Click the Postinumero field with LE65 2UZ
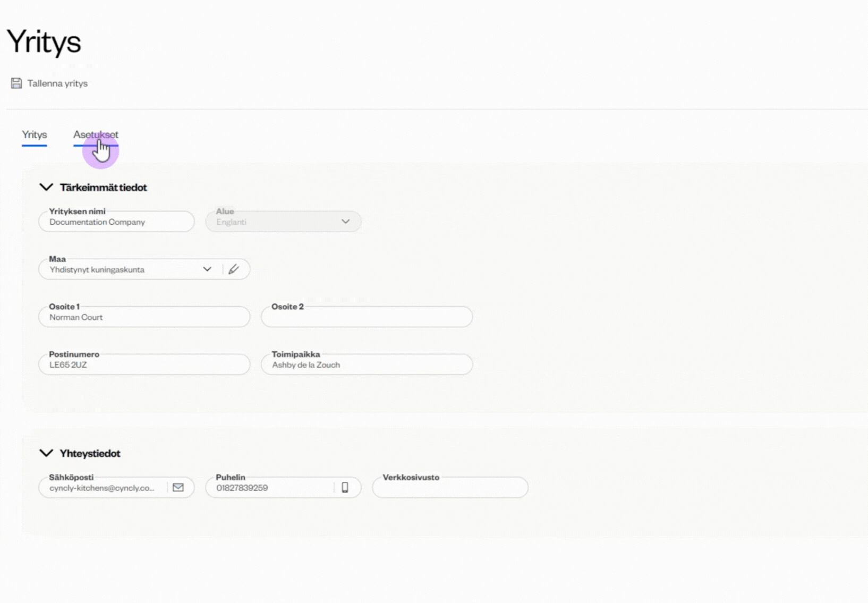Viewport: 868px width, 603px height. [x=144, y=365]
